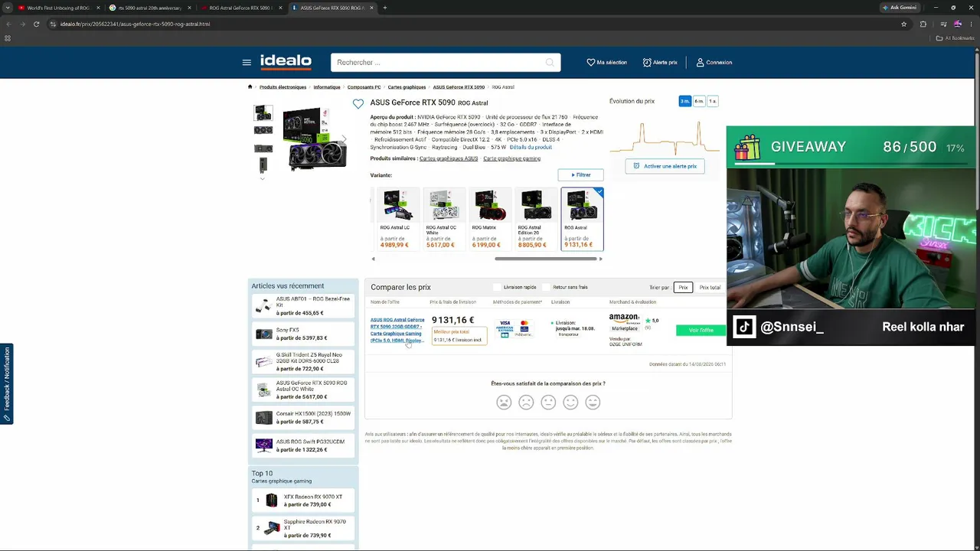Open recently viewed Sony FX5
This screenshot has height=551, width=980.
(303, 334)
